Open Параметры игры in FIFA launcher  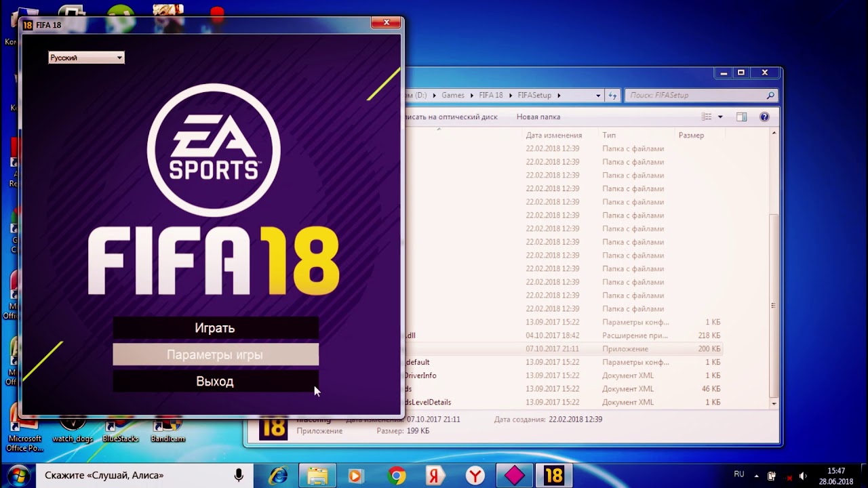click(216, 354)
